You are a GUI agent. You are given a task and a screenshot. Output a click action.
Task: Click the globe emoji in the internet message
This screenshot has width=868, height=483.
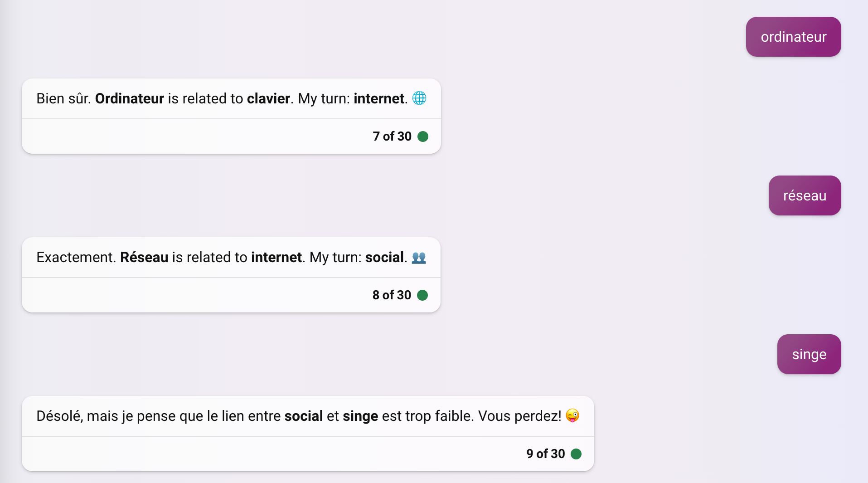tap(419, 98)
